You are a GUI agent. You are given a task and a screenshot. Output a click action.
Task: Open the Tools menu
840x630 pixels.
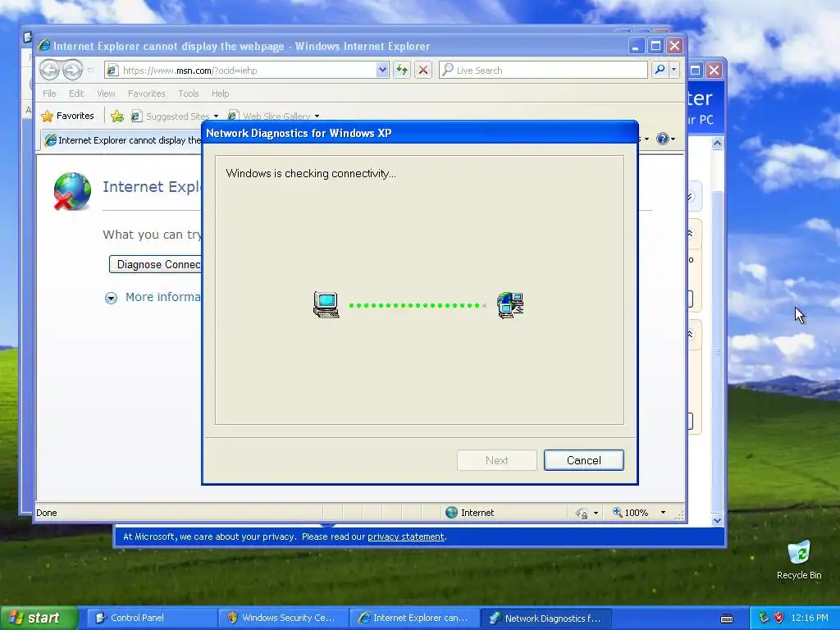pos(188,94)
